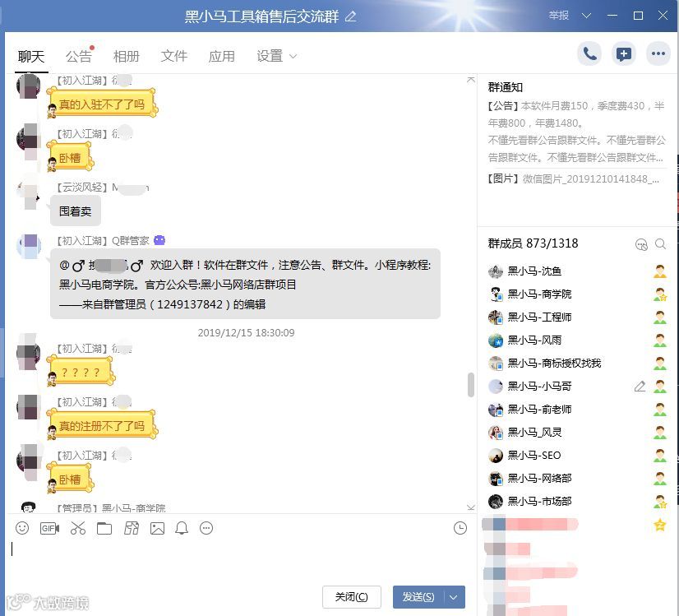Click the 真的入驻不了了吗 message bubble
This screenshot has height=616, width=679.
coord(102,103)
